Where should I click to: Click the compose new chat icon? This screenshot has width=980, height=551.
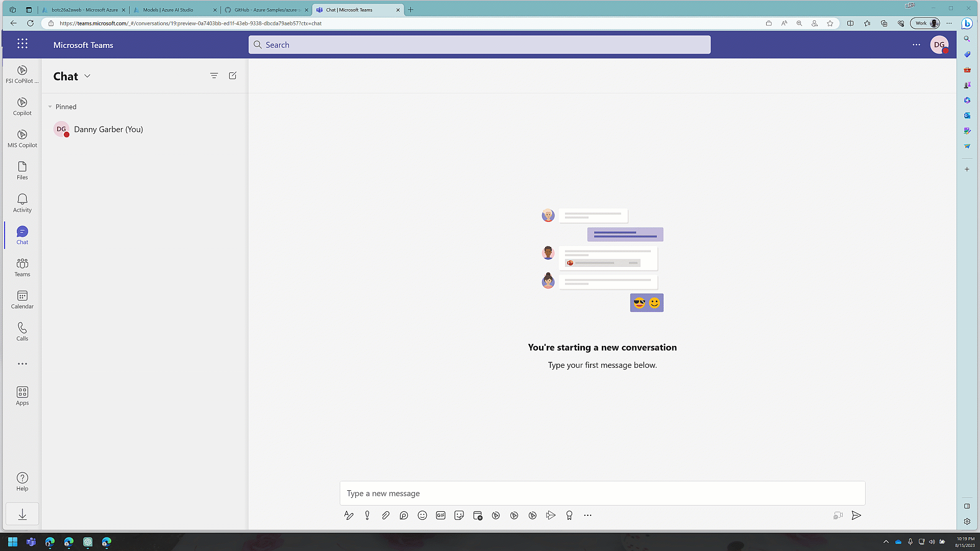[232, 74]
